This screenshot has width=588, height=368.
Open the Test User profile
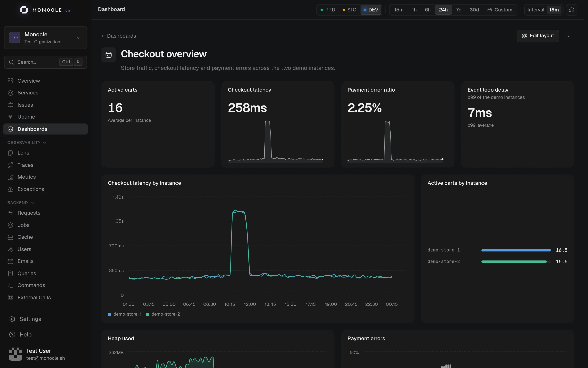point(46,354)
